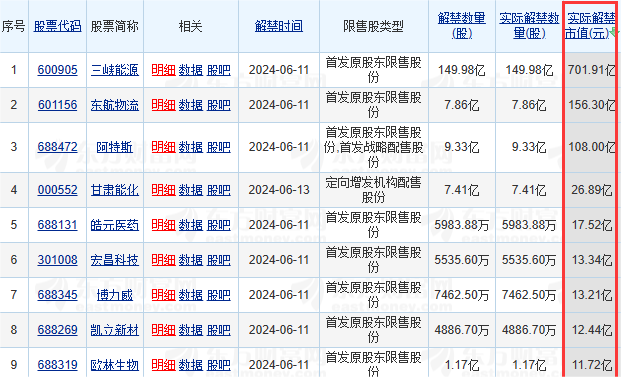Sort by 解禁时间 column header

[x=279, y=26]
